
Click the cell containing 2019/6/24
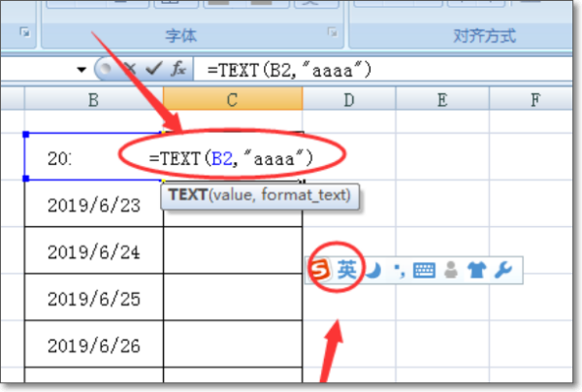tap(93, 250)
